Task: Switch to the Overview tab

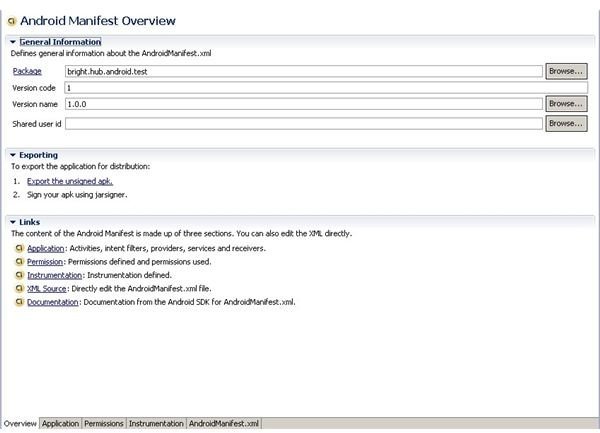Action: 20,423
